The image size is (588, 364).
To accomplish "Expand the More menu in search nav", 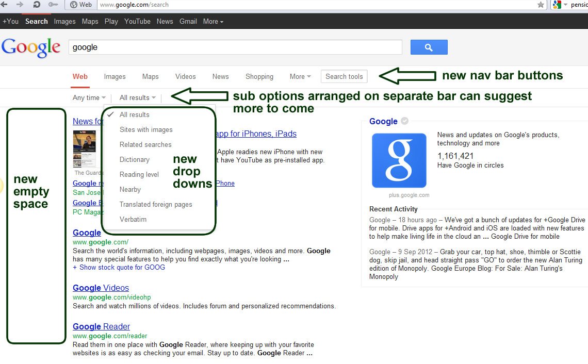I will pos(300,76).
